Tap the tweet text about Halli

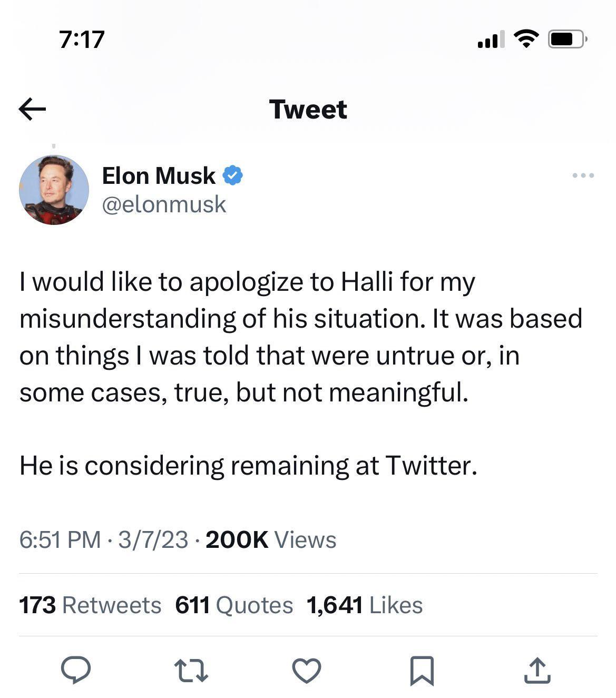pyautogui.click(x=300, y=337)
